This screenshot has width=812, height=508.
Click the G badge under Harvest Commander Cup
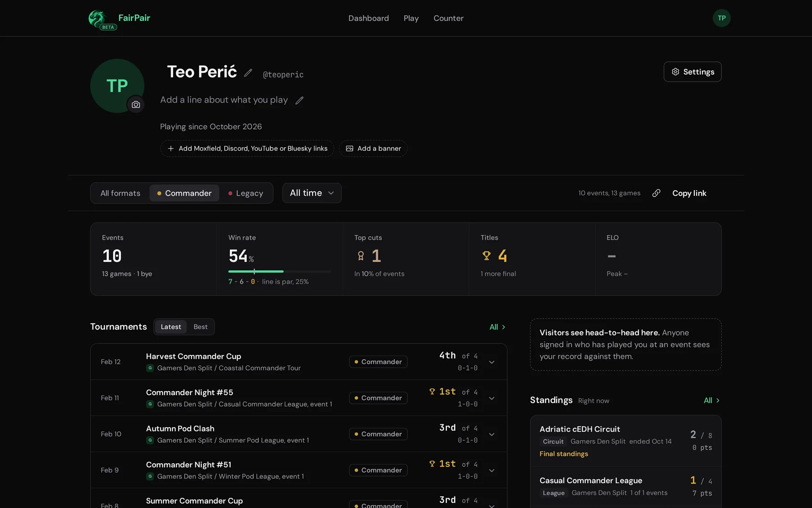tap(150, 368)
